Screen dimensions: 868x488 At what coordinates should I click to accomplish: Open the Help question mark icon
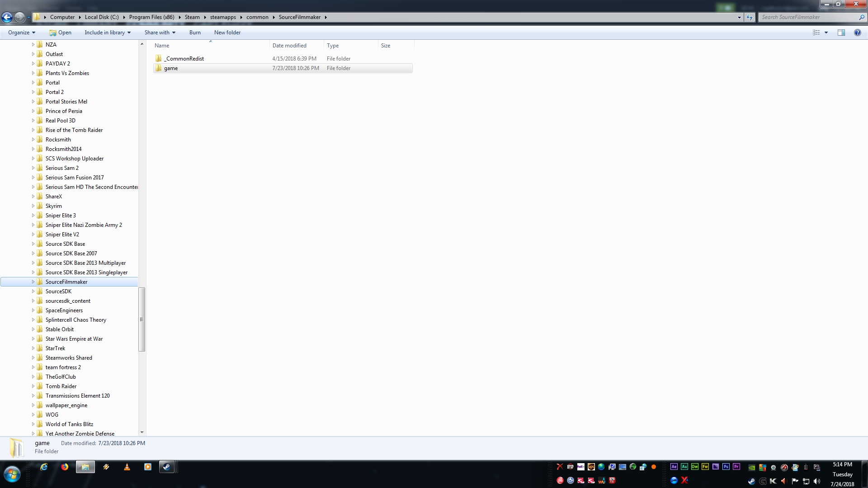pyautogui.click(x=857, y=33)
